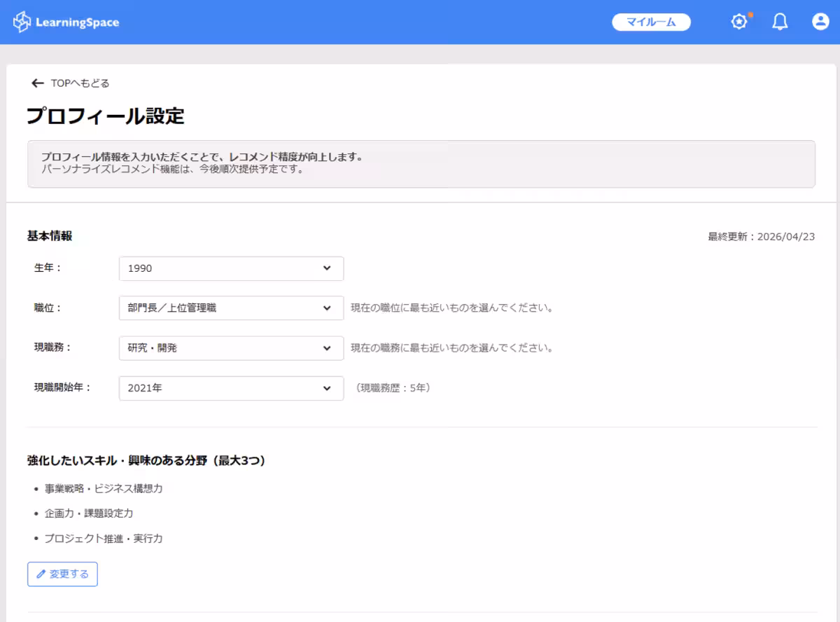840x622 pixels.
Task: Click the 現職務 hint text about 現在の職務
Action: pos(452,348)
